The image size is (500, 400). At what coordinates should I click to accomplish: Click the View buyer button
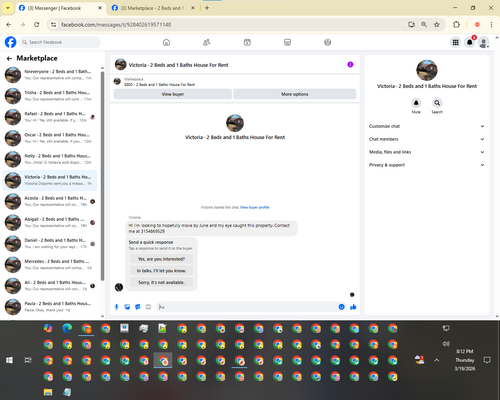pos(173,94)
